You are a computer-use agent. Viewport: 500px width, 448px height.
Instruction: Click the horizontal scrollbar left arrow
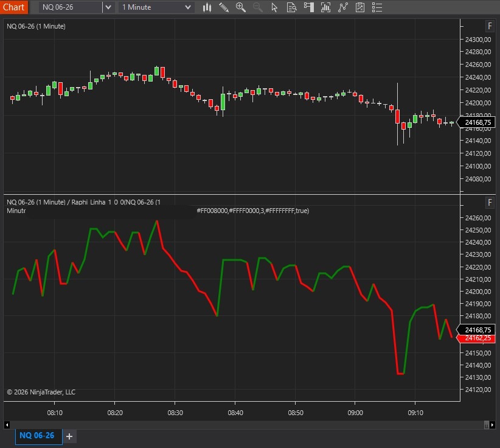click(x=7, y=424)
